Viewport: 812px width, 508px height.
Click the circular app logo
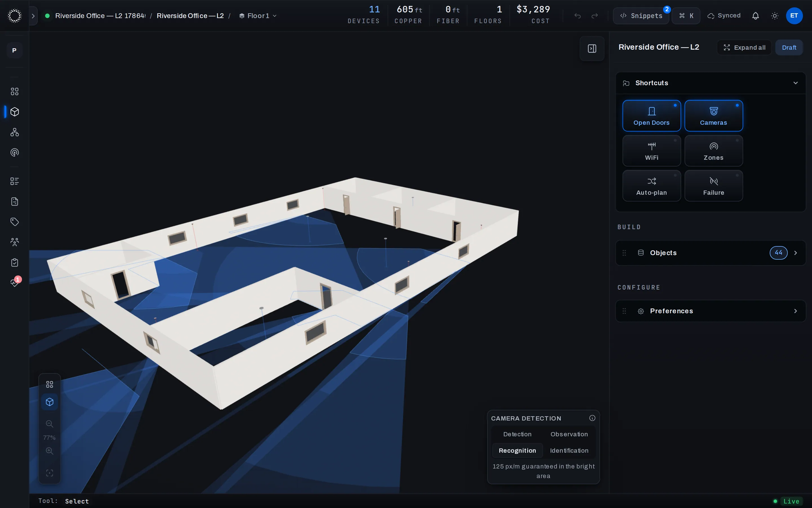coord(14,16)
